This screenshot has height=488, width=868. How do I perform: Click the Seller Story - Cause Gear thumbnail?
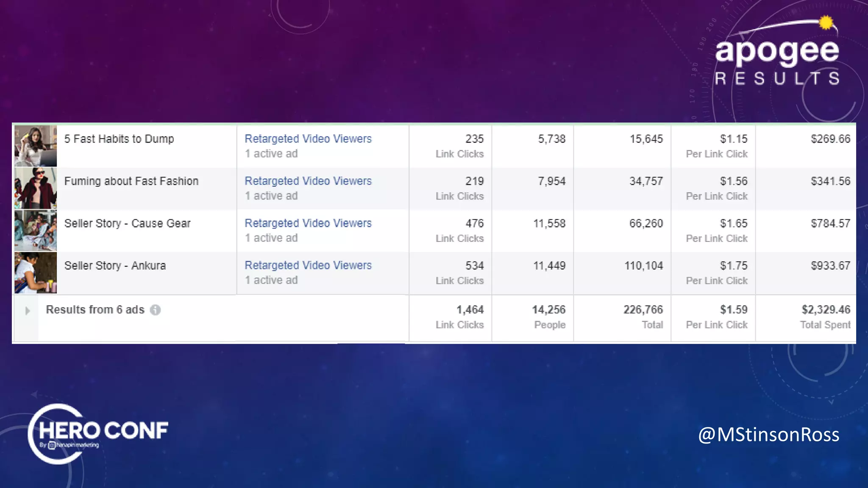pos(36,230)
